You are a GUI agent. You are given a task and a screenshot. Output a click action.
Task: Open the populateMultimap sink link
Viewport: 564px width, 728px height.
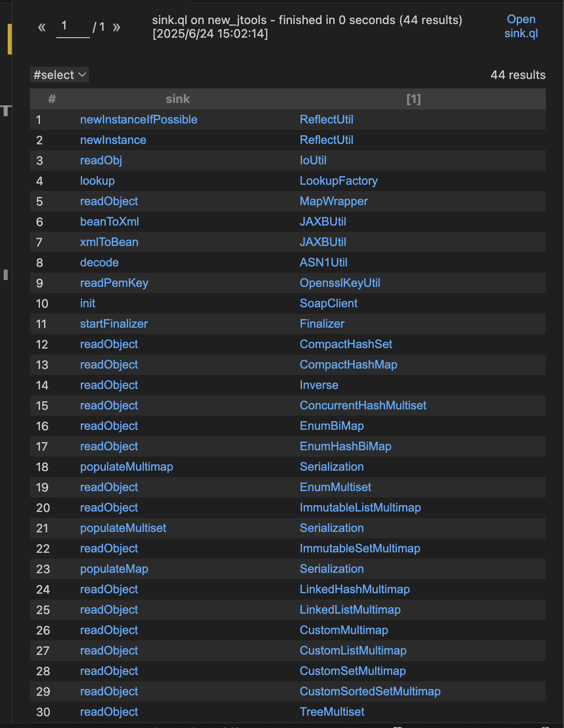(x=127, y=467)
